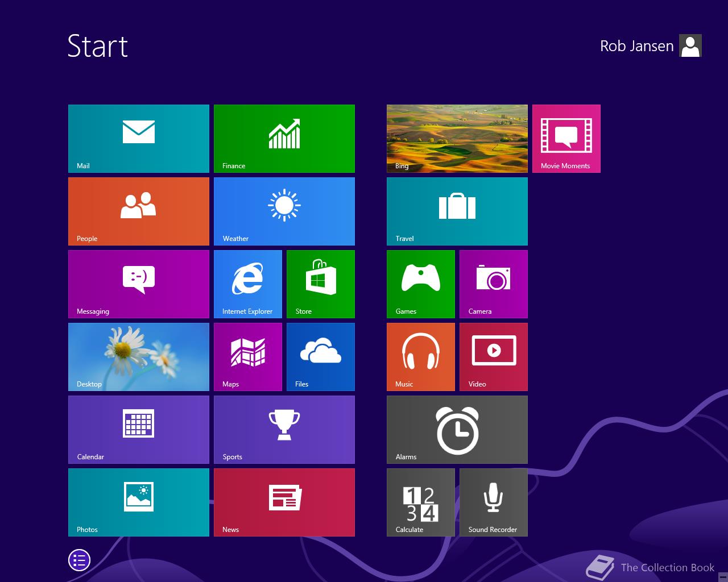Launch the Camera tile
The width and height of the screenshot is (728, 582).
tap(494, 284)
